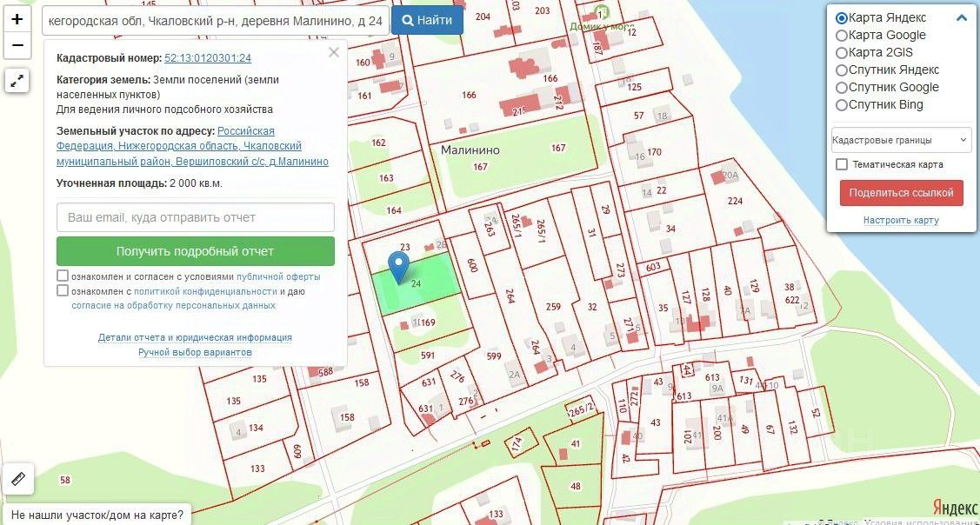The height and width of the screenshot is (525, 980).
Task: Focus the address search field
Action: click(x=216, y=21)
